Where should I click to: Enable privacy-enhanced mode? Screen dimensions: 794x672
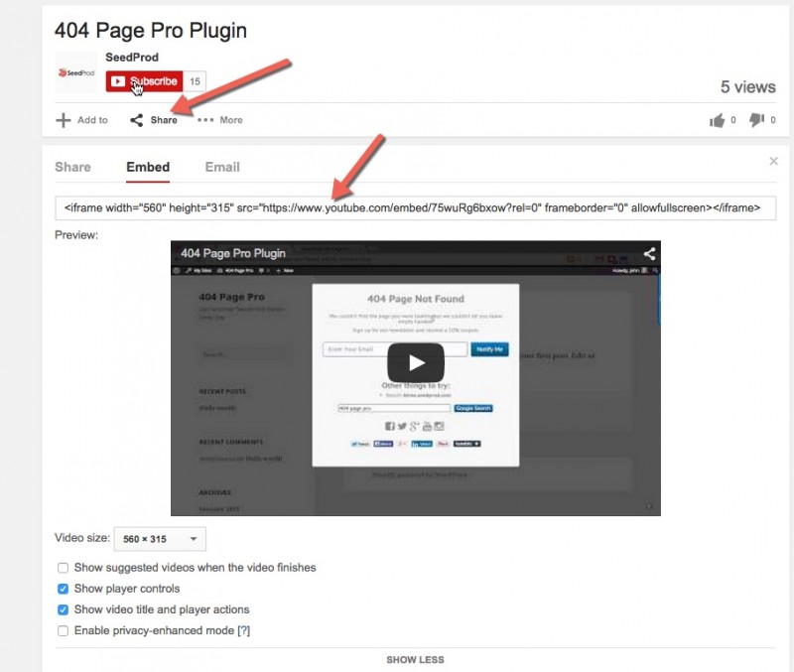click(x=63, y=629)
